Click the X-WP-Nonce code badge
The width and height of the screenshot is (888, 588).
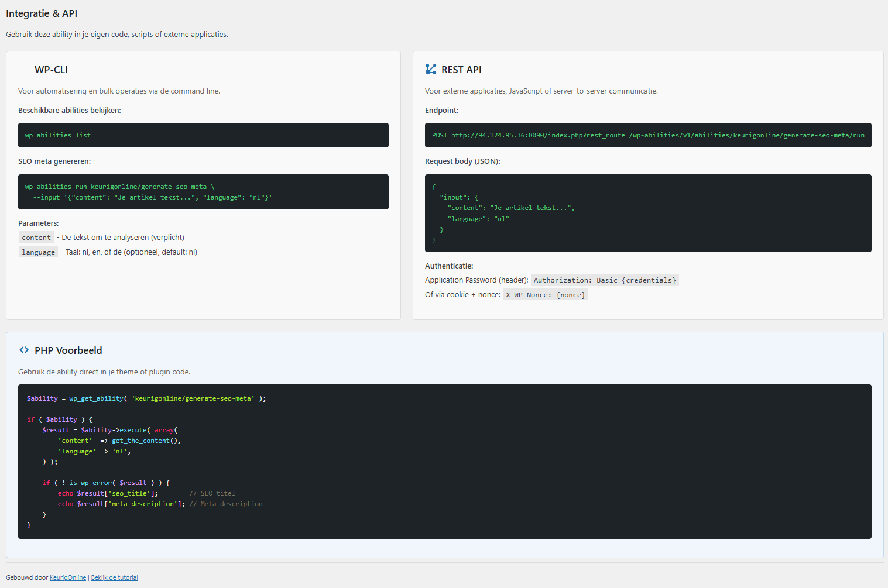pyautogui.click(x=545, y=294)
